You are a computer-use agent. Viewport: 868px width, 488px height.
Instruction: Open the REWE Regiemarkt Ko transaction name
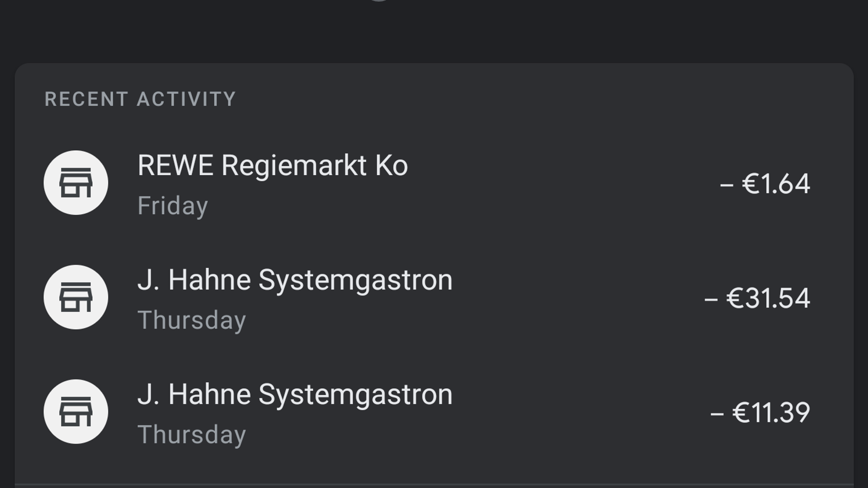[x=272, y=165]
